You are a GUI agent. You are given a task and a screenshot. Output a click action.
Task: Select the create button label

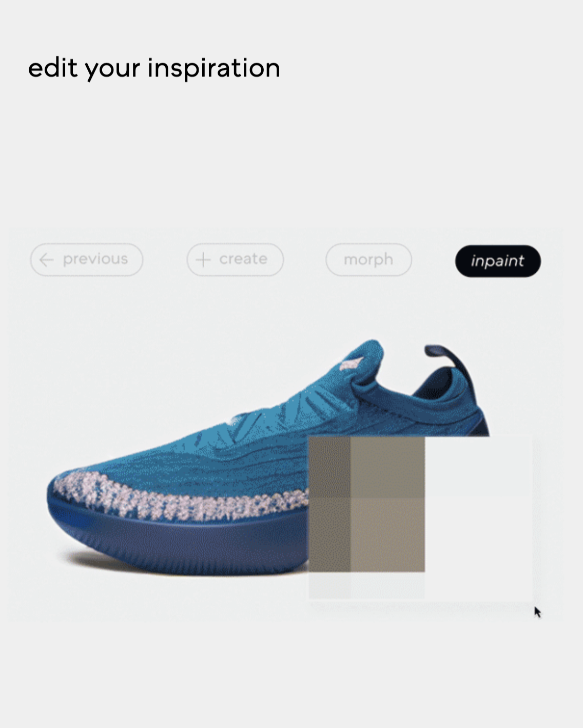click(243, 259)
